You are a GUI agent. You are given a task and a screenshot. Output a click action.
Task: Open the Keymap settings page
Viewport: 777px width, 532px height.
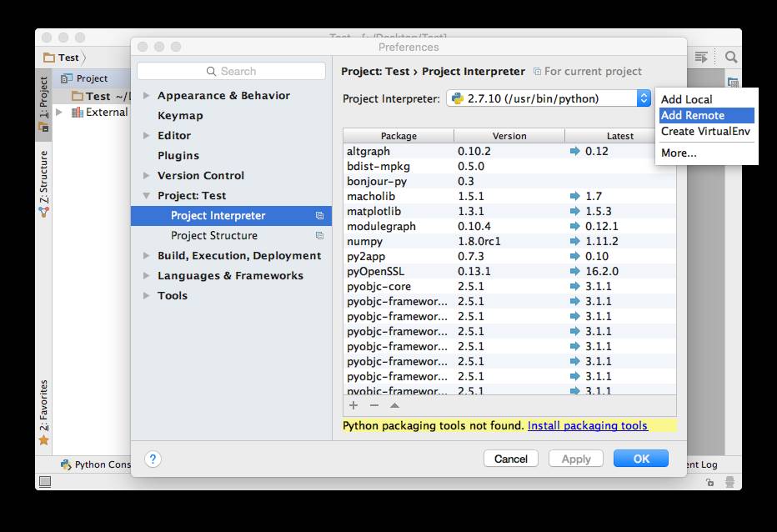click(180, 116)
